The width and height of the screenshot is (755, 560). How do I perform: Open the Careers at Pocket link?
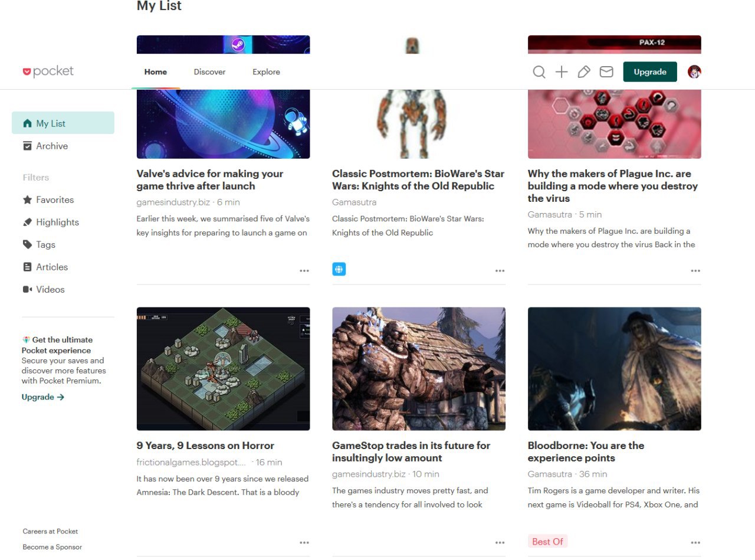pos(50,531)
